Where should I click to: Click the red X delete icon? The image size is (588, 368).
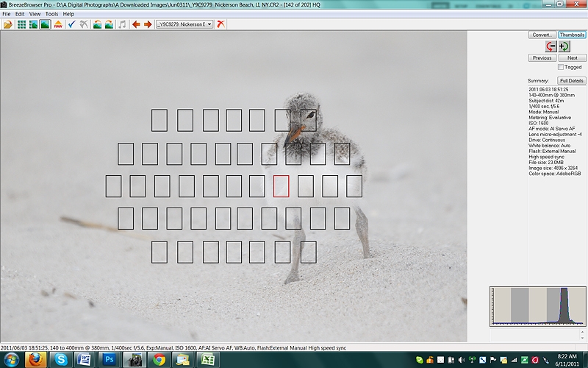click(x=221, y=24)
